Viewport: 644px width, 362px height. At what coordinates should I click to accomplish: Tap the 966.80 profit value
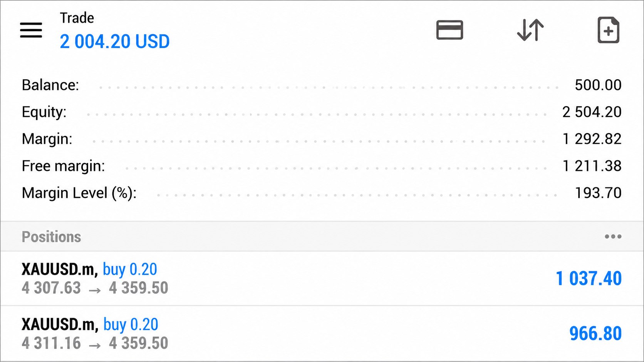coord(595,334)
